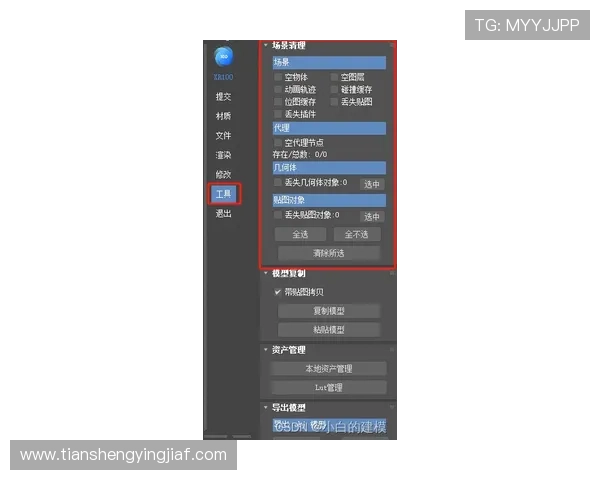The height and width of the screenshot is (480, 600).
Task: Collapse the 模型复制 rollout
Action: pyautogui.click(x=266, y=273)
